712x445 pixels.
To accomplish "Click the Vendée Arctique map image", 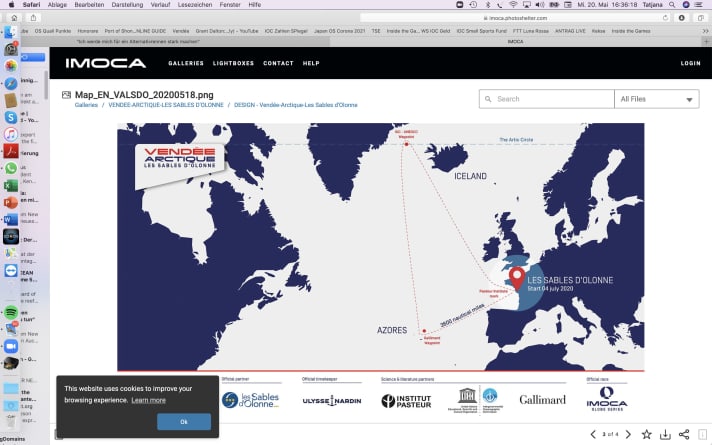I will (381, 247).
